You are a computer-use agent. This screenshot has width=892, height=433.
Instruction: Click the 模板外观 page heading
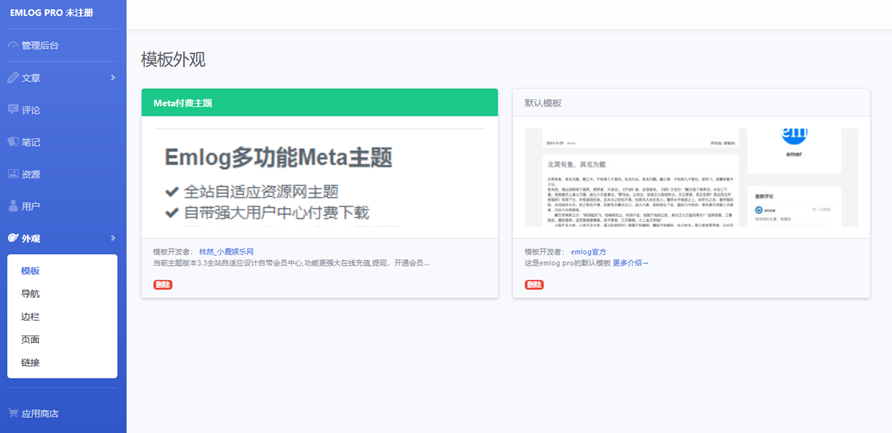click(x=173, y=60)
